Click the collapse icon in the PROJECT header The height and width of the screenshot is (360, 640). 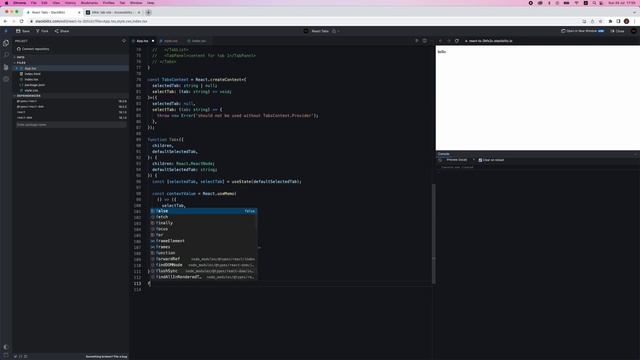[124, 41]
